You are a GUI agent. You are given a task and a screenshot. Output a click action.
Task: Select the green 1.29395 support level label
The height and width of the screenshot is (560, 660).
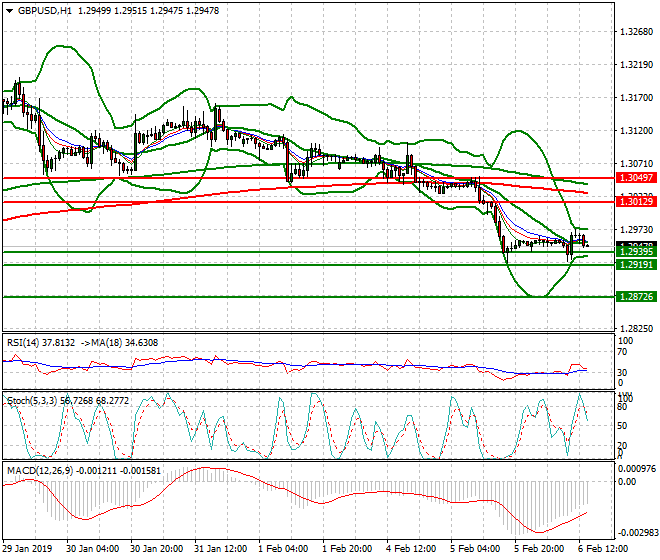(x=636, y=252)
